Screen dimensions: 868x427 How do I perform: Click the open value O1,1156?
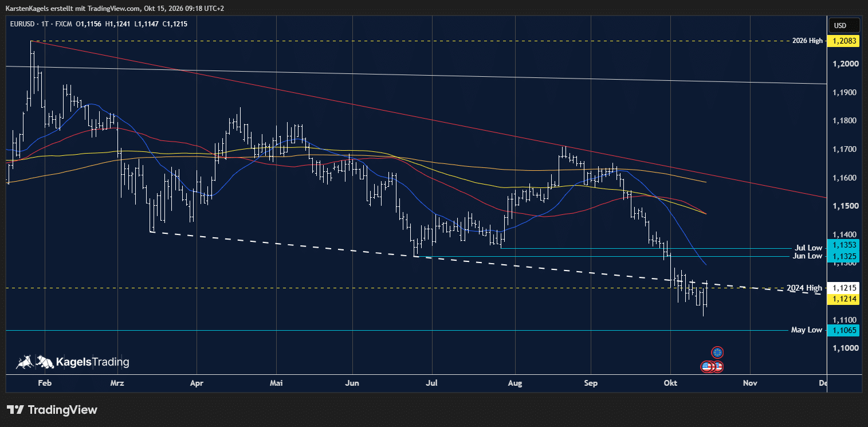click(88, 23)
